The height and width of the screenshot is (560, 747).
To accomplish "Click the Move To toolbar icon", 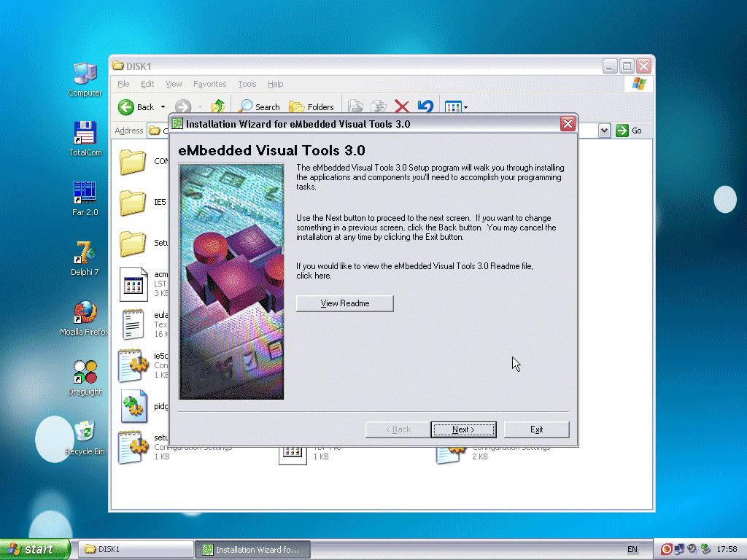I will pos(355,106).
